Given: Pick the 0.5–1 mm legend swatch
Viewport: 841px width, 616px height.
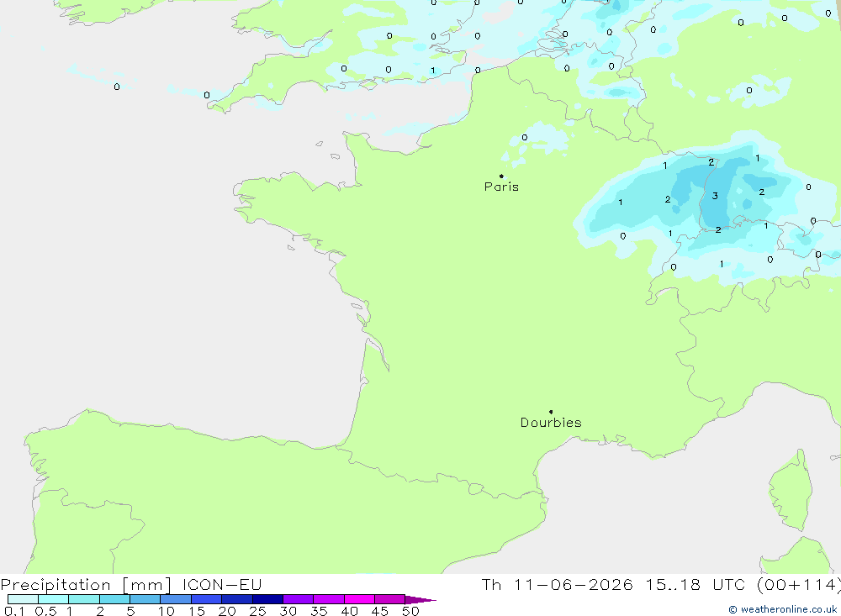Looking at the screenshot, I should tap(54, 599).
